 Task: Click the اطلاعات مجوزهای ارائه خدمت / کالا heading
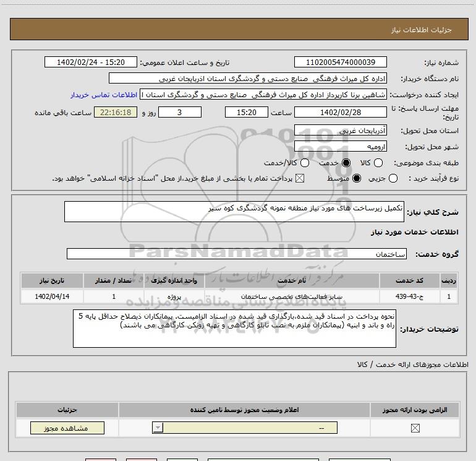(412, 364)
